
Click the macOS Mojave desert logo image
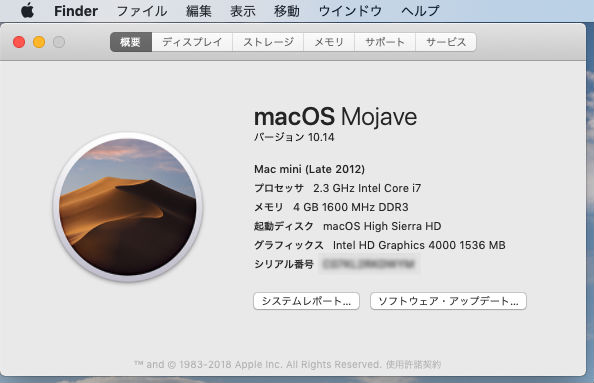coord(128,207)
